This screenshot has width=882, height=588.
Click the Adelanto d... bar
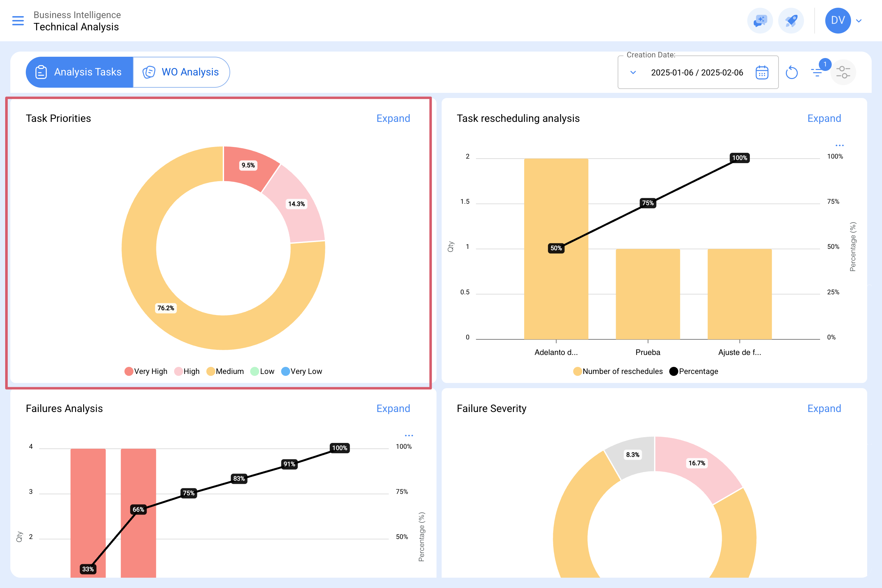[556, 249]
